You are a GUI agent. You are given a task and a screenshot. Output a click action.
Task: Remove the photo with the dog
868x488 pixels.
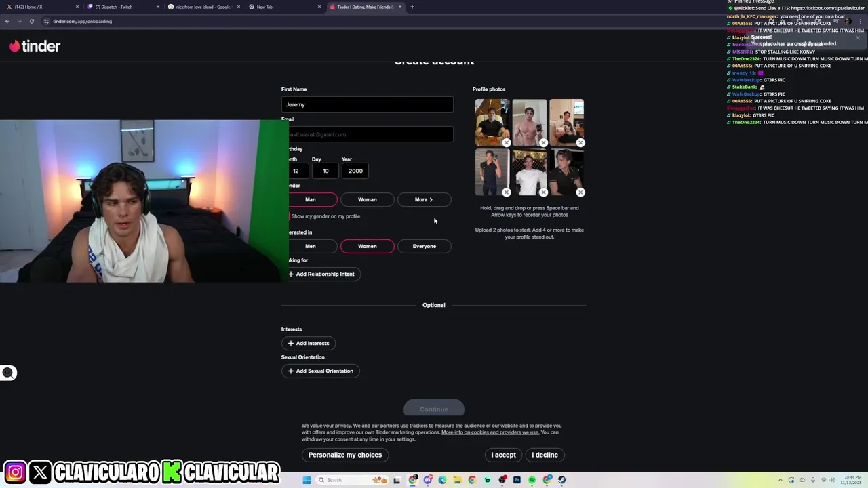pyautogui.click(x=580, y=143)
